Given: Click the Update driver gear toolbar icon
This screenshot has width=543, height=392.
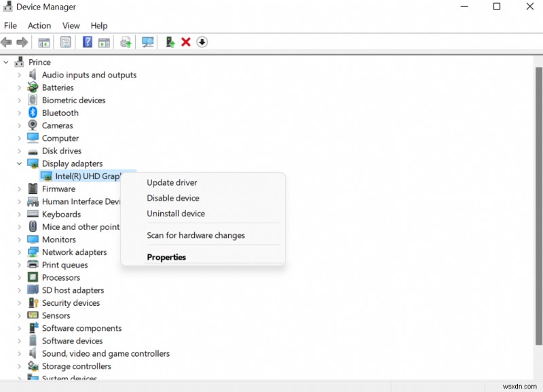Looking at the screenshot, I should click(126, 43).
